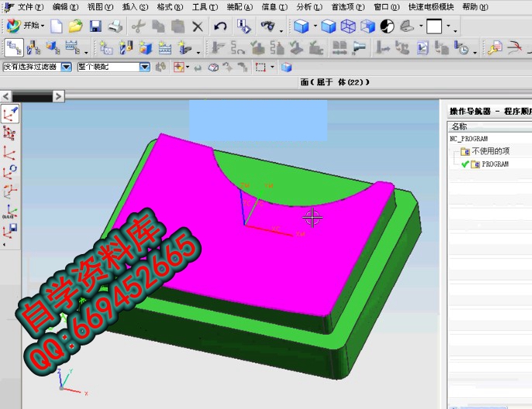Click the New file icon
The width and height of the screenshot is (532, 409).
(57, 26)
